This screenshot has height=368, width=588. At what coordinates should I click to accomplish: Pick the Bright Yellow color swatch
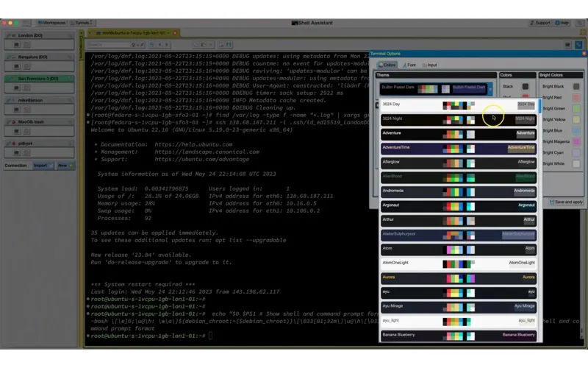tap(576, 119)
